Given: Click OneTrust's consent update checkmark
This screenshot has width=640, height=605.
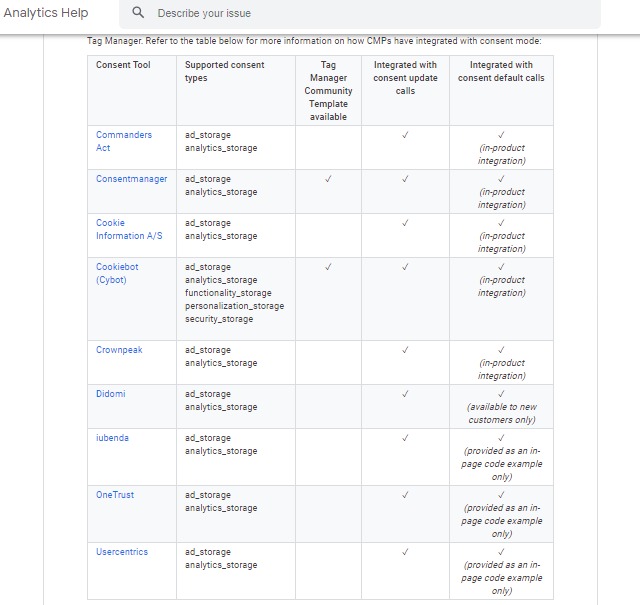Looking at the screenshot, I should coord(405,495).
